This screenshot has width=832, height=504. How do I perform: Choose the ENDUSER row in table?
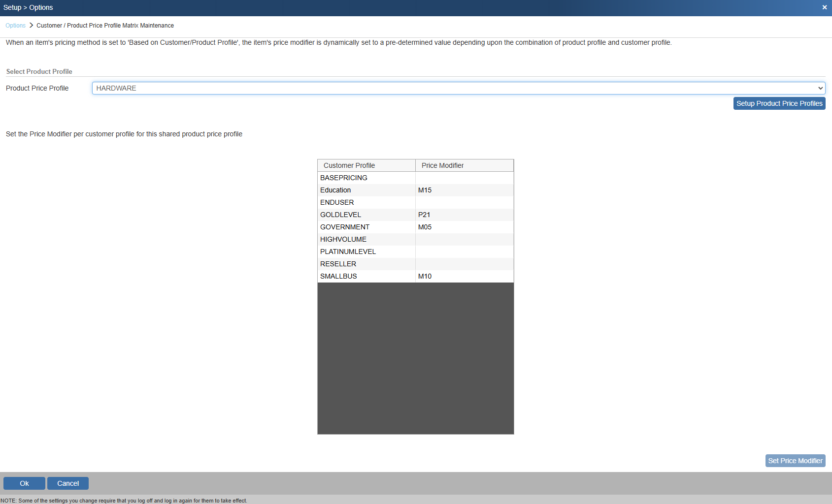(337, 202)
